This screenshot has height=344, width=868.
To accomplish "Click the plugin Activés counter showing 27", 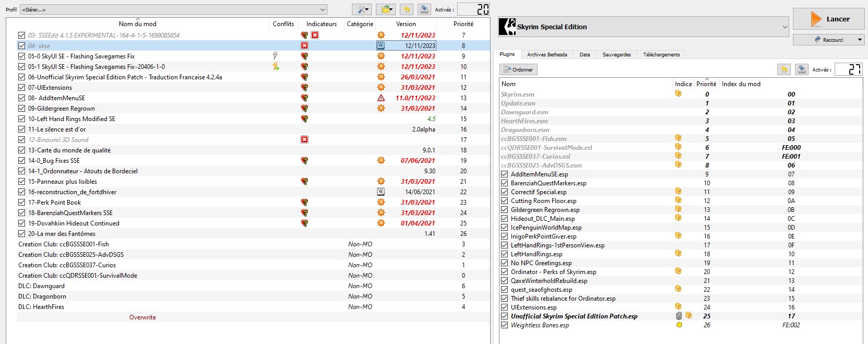I will [x=848, y=69].
